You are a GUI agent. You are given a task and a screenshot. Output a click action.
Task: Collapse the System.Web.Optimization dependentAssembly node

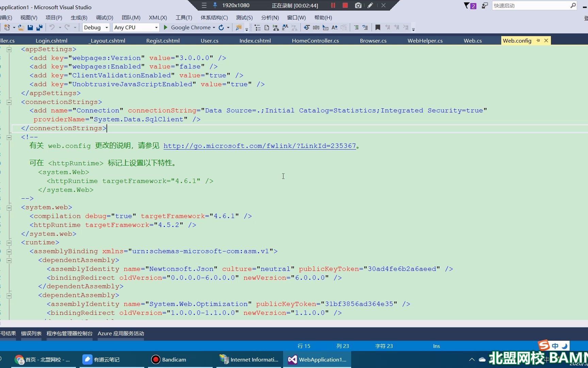(9, 295)
